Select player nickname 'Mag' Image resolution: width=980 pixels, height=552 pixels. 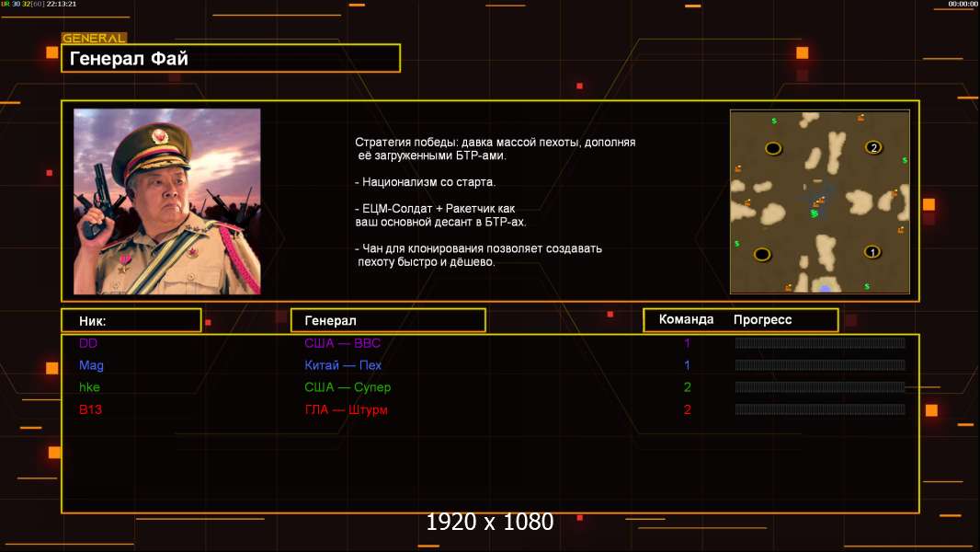click(x=91, y=365)
